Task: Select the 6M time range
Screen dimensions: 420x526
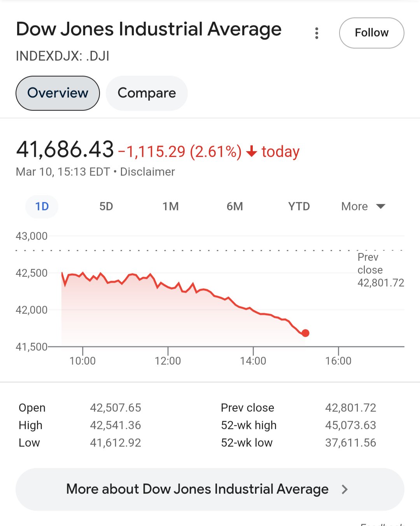Action: [x=234, y=206]
